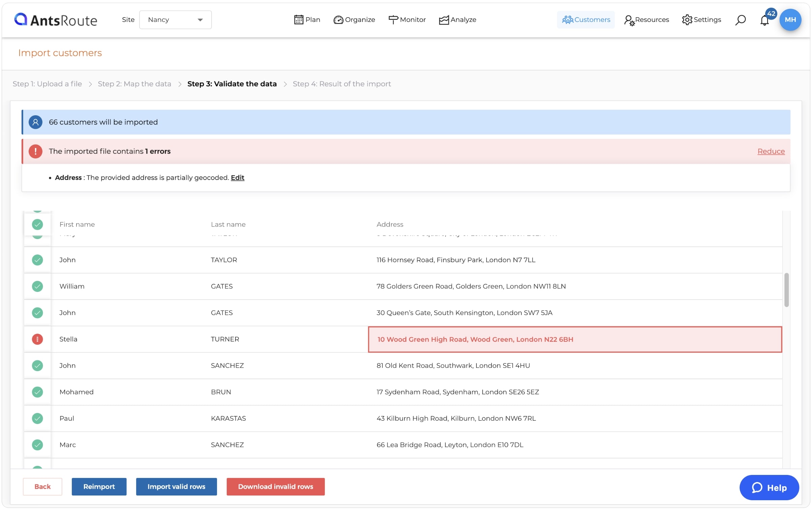Open the Help chat button
The height and width of the screenshot is (510, 812).
click(769, 487)
